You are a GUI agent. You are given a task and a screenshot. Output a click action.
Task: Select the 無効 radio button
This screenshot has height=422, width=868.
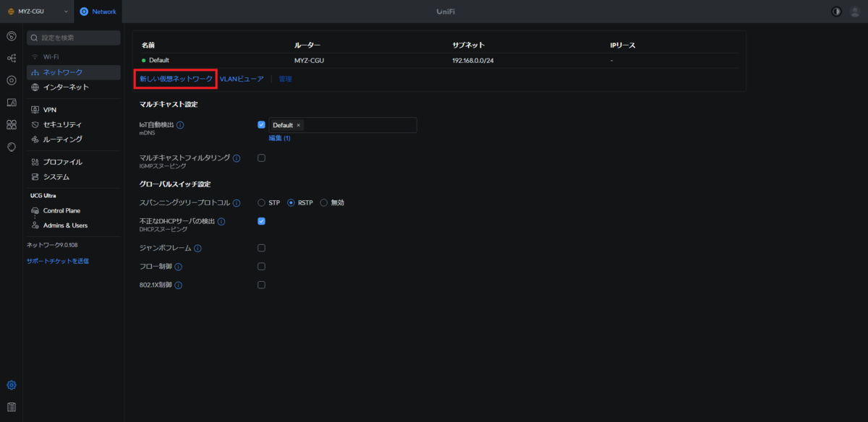click(323, 203)
